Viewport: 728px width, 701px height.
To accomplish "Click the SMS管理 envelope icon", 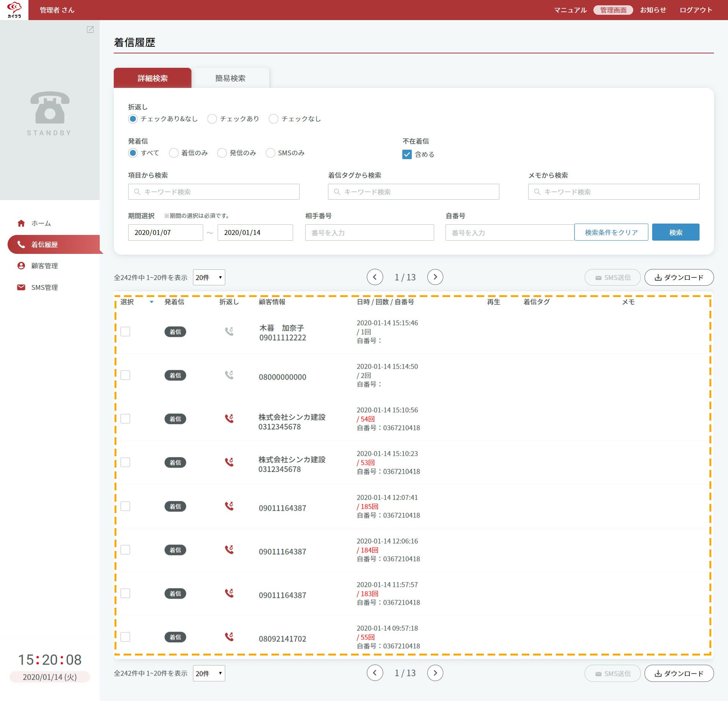I will tap(21, 287).
